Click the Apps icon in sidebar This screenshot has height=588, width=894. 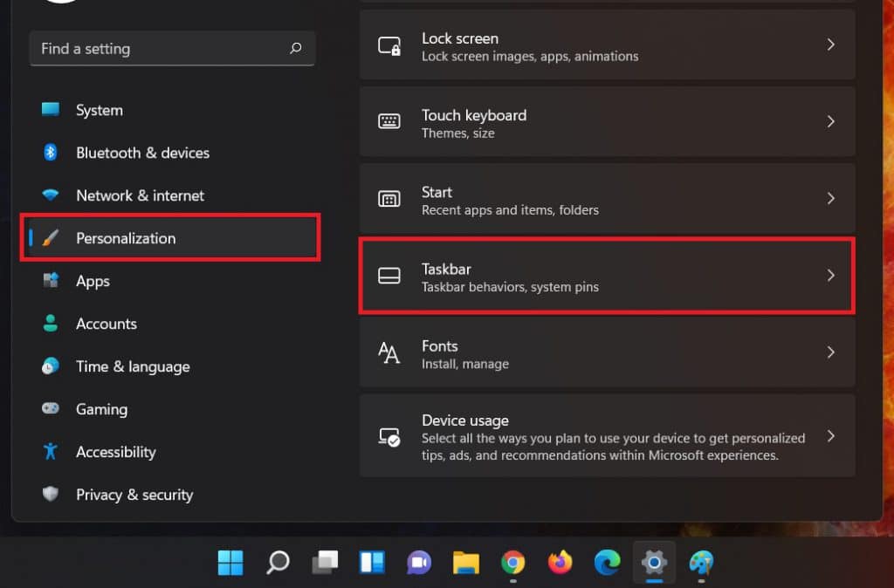pyautogui.click(x=50, y=280)
